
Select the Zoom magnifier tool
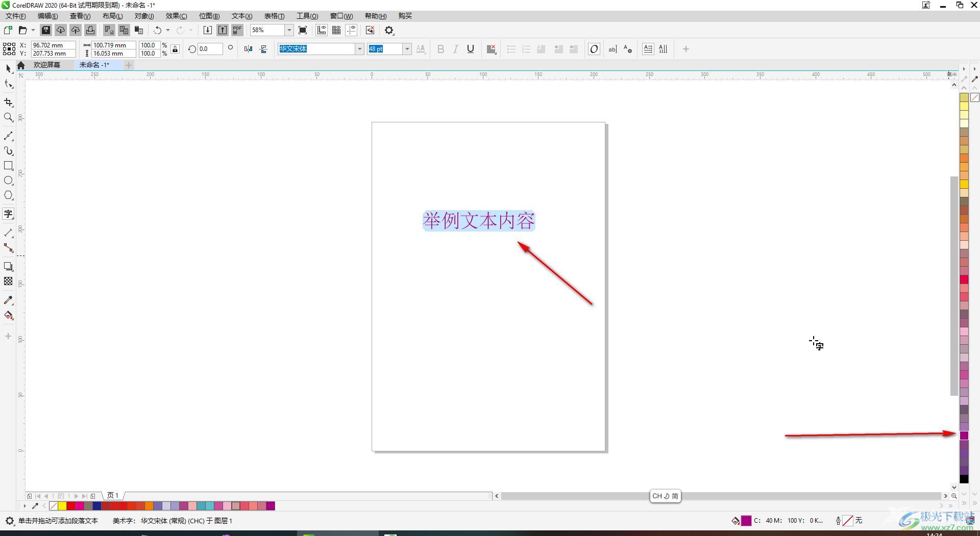8,118
